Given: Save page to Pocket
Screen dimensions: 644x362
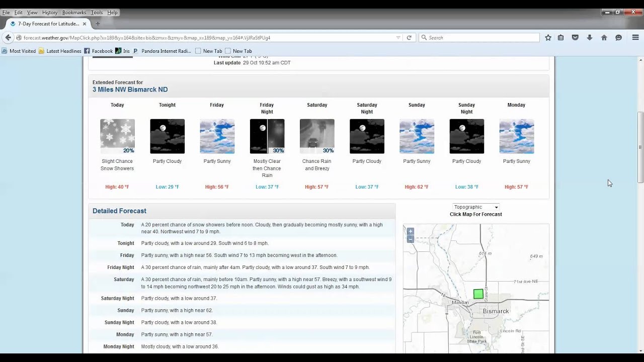Looking at the screenshot, I should coord(575,38).
